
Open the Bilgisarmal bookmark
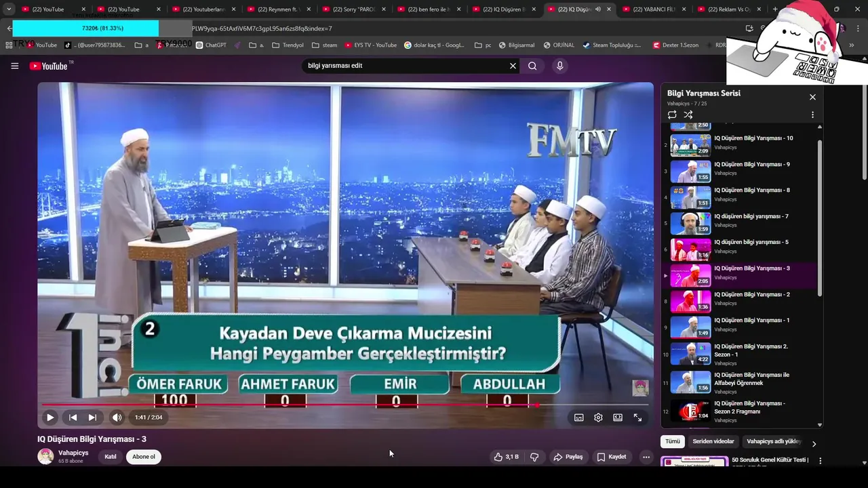click(516, 45)
